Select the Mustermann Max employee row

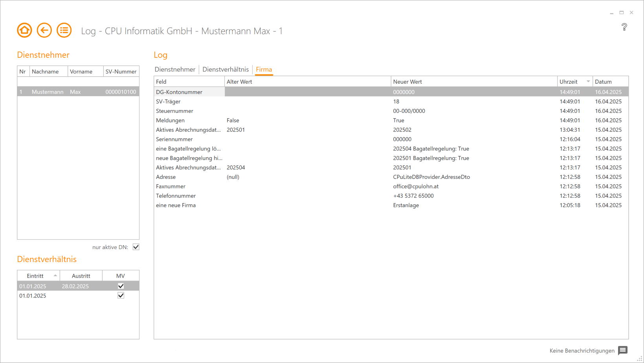click(x=78, y=92)
